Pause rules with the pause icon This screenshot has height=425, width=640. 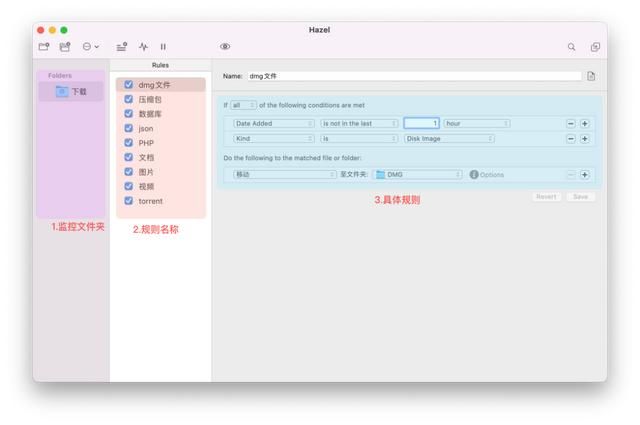point(163,47)
